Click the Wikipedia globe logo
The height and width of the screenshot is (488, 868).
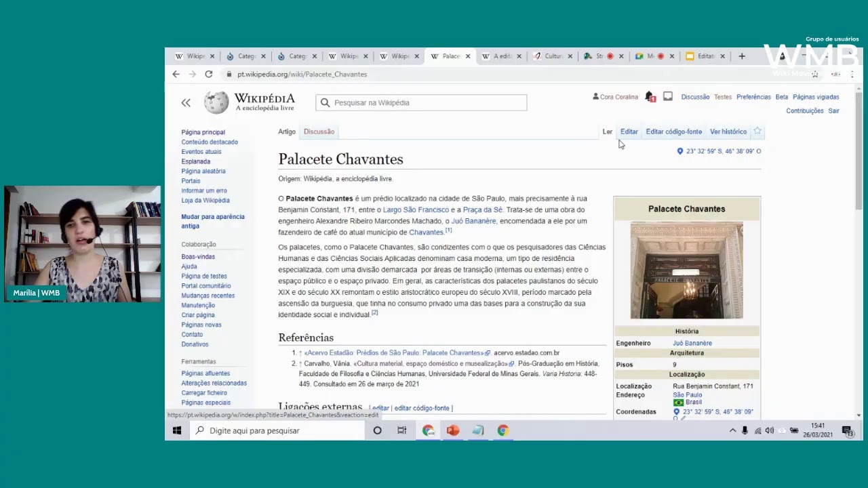(x=216, y=102)
